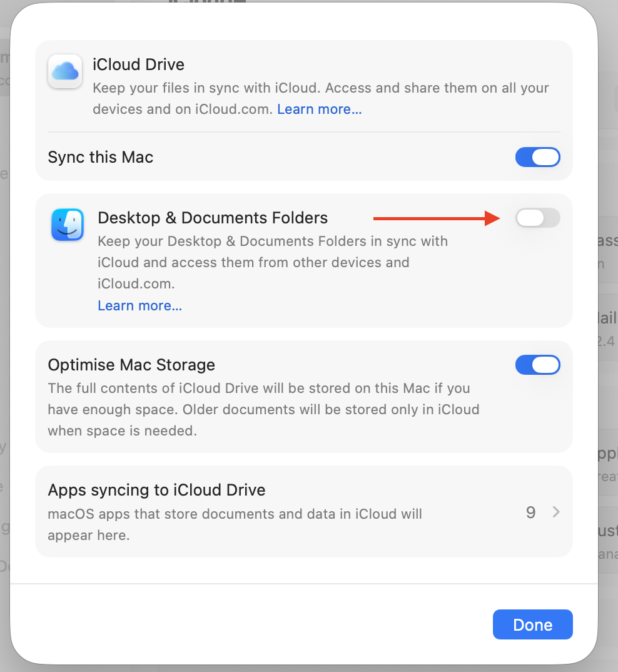Click the Apps syncing to iCloud Drive title

click(156, 490)
